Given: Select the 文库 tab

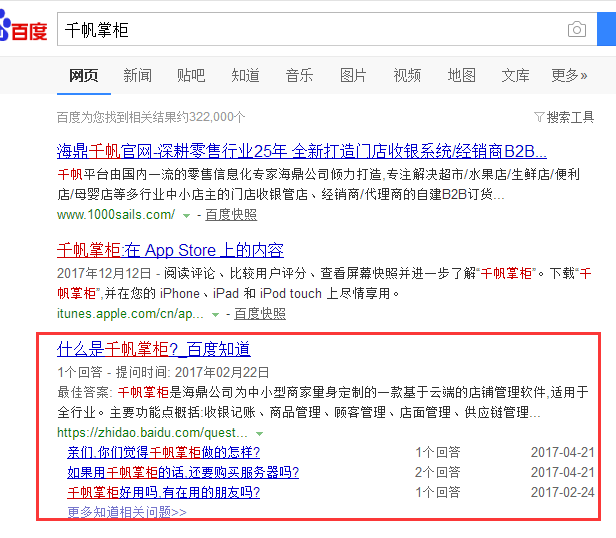Looking at the screenshot, I should click(x=515, y=75).
